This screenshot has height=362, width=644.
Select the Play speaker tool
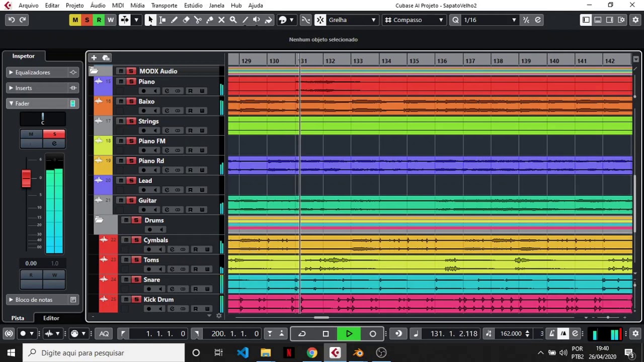257,20
